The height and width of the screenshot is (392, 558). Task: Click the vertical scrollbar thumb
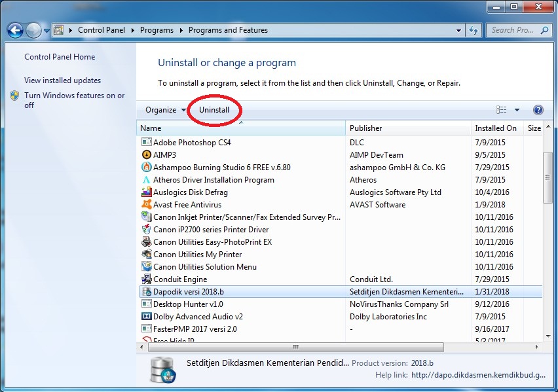click(x=548, y=177)
